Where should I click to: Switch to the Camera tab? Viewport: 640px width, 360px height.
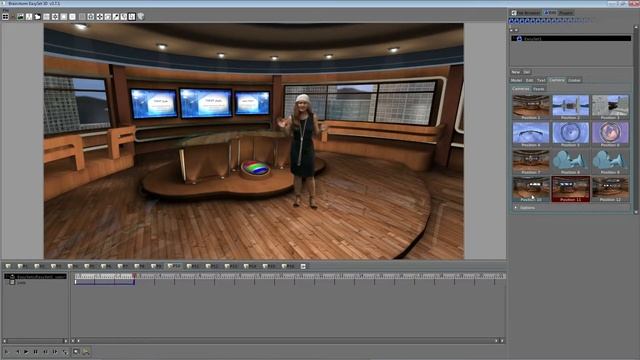coord(557,80)
